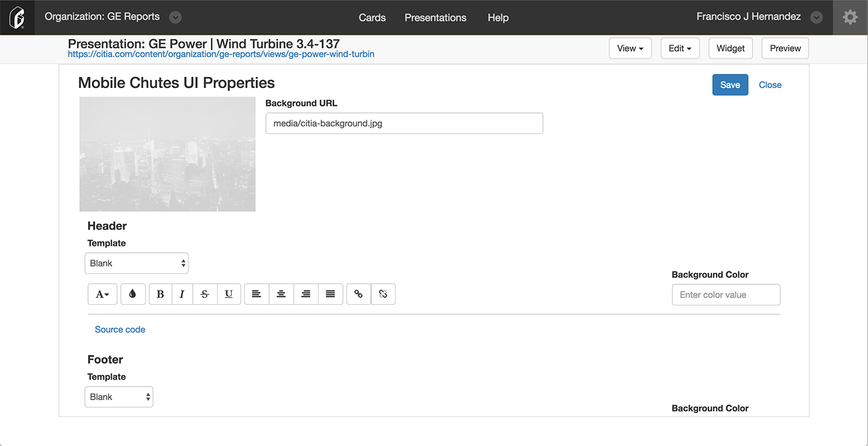Expand the organization dropdown arrow
Screen dimensions: 868x446
pos(175,17)
